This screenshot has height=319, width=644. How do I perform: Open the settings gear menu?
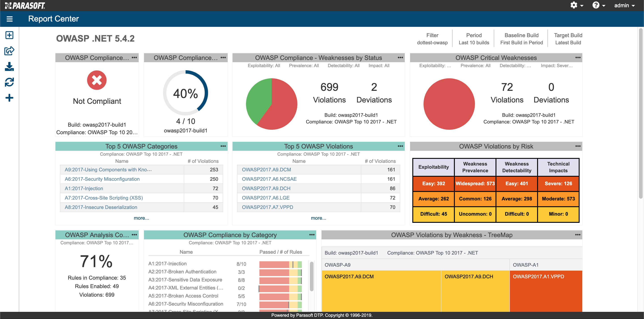576,5
